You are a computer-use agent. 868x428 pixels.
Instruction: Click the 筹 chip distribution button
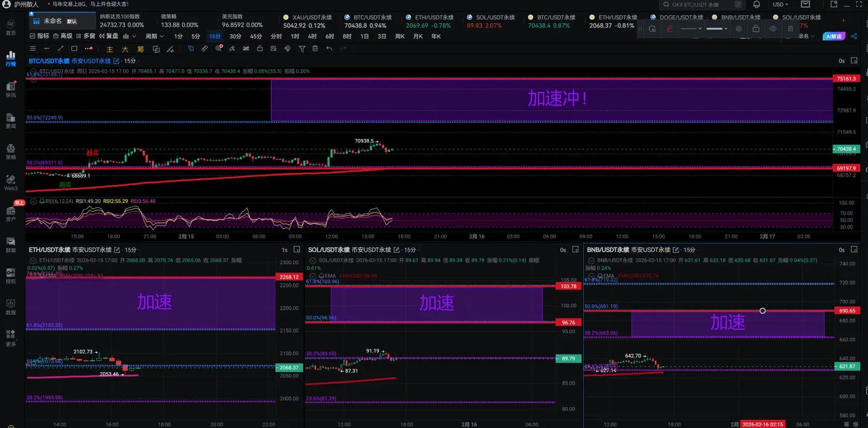pyautogui.click(x=141, y=49)
